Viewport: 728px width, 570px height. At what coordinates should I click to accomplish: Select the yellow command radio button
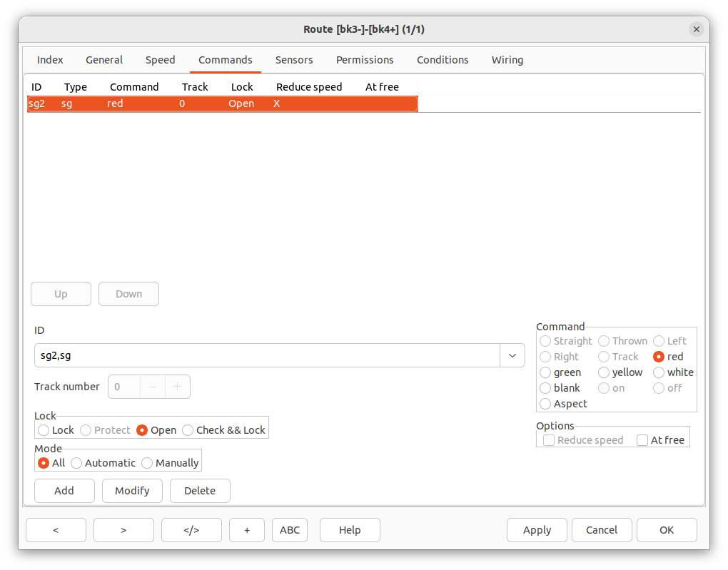click(x=604, y=372)
